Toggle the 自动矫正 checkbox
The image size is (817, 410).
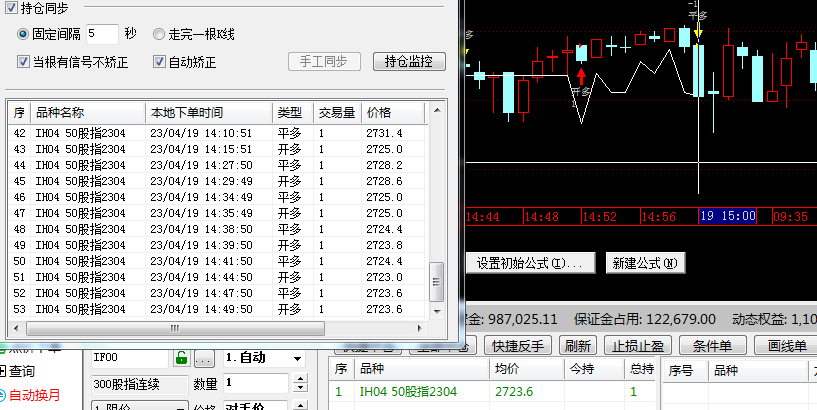[x=159, y=62]
